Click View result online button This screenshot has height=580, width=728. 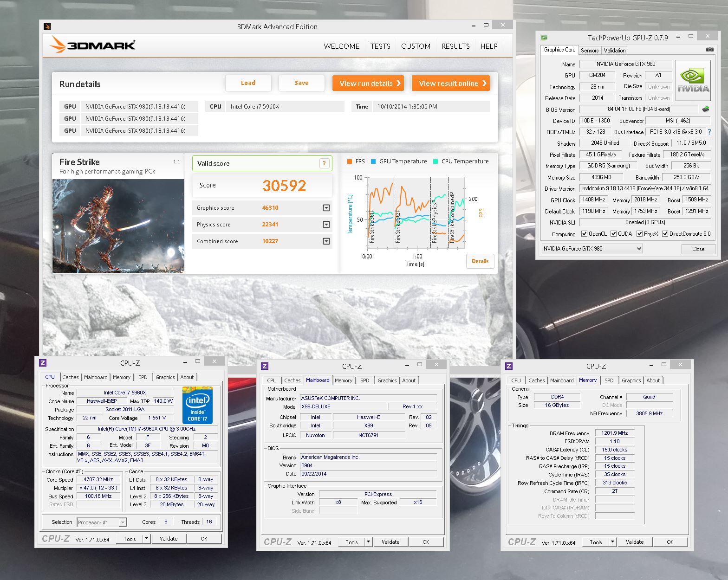click(x=451, y=84)
